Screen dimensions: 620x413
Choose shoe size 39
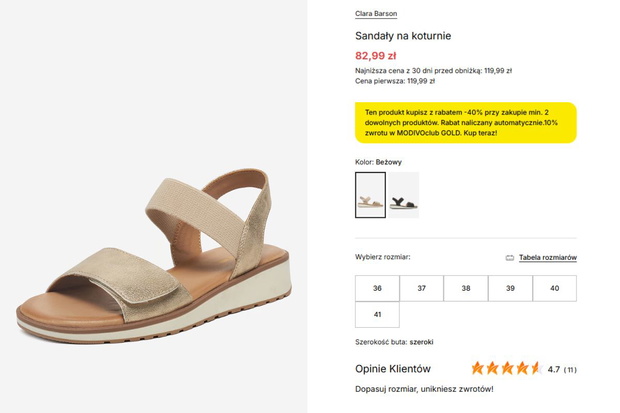(x=510, y=288)
